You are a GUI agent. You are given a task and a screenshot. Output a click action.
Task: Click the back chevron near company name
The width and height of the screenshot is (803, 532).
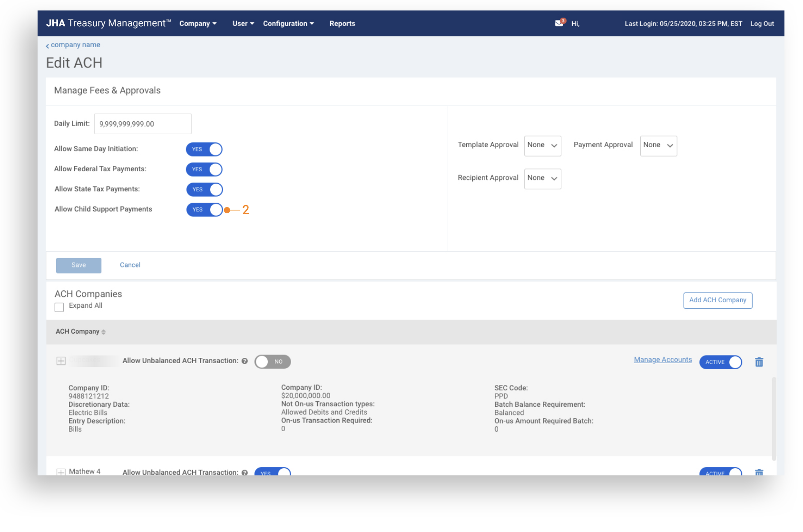[x=48, y=46]
